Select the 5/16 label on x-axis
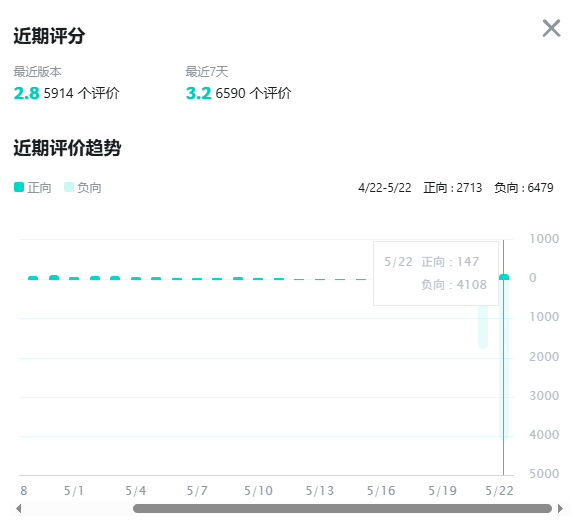The image size is (587, 531). coord(381,491)
